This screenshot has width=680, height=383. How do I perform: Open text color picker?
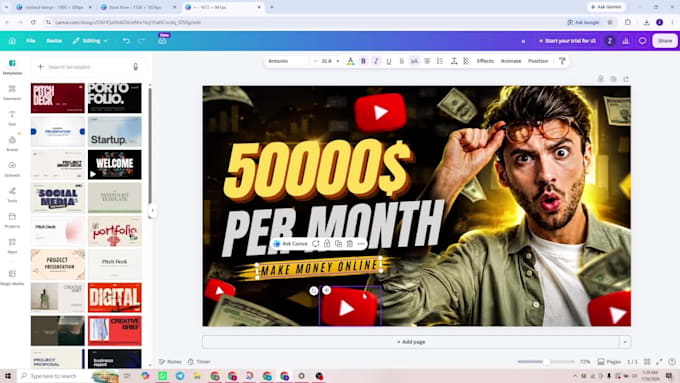[x=350, y=61]
